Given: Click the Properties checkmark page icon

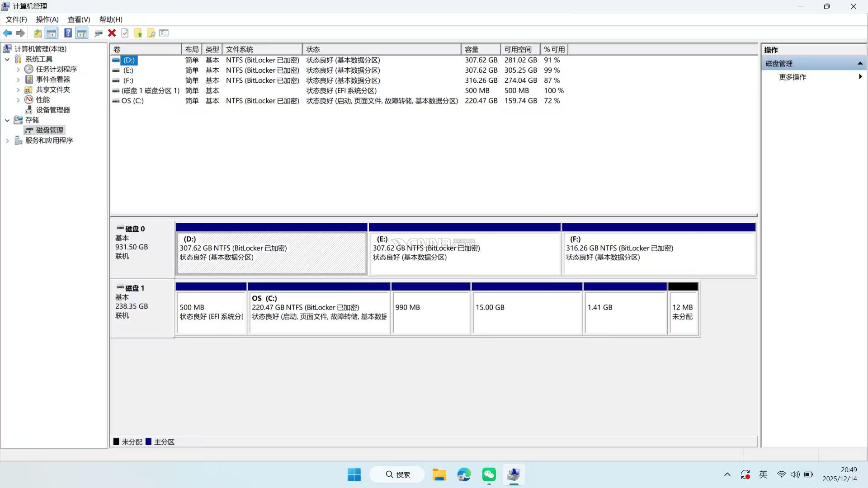Looking at the screenshot, I should [x=125, y=33].
